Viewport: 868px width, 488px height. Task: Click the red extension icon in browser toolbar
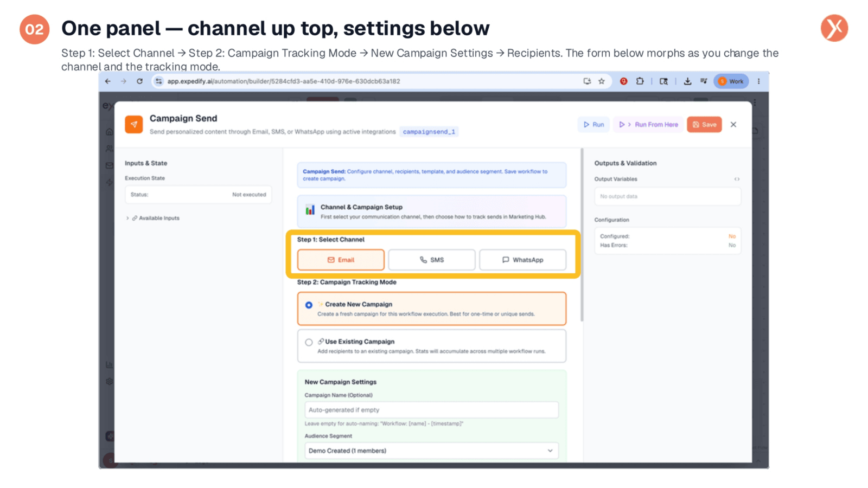coord(624,81)
